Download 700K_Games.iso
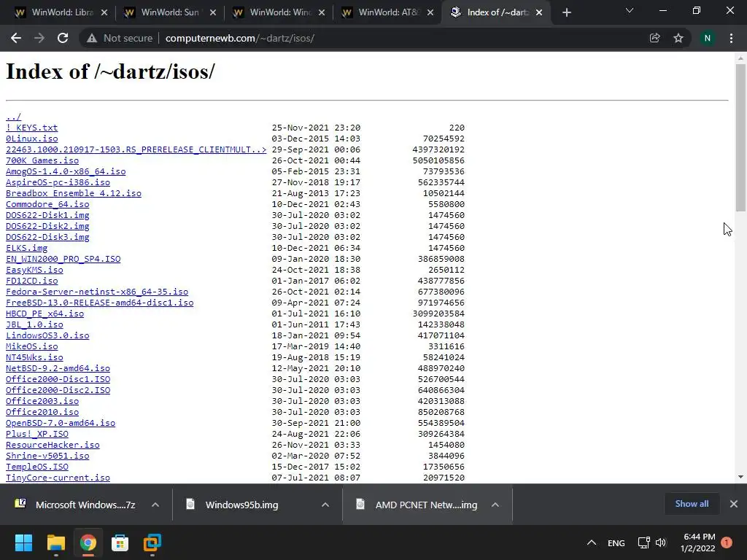Screen dimensions: 747x560 tap(42, 160)
